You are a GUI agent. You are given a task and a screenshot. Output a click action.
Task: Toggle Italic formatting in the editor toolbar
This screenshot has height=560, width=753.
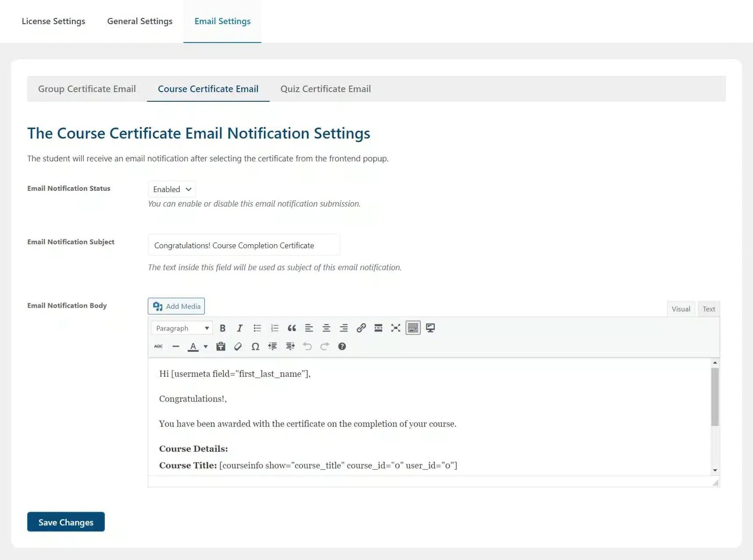click(240, 328)
